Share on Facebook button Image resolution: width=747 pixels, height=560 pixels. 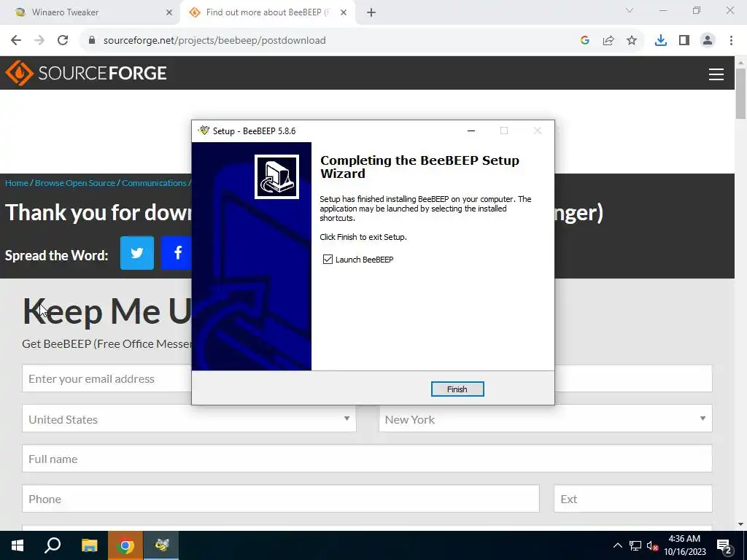coord(177,253)
